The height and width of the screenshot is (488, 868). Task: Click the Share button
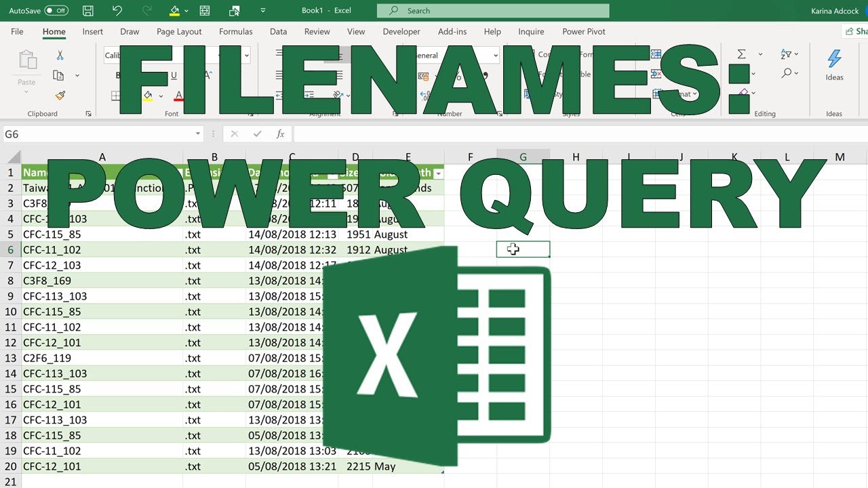click(856, 31)
